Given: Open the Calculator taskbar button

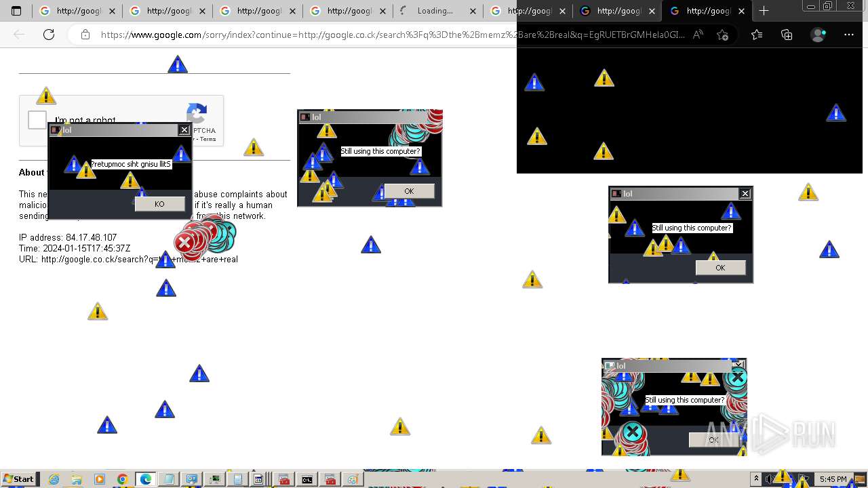Looking at the screenshot, I should [237, 479].
